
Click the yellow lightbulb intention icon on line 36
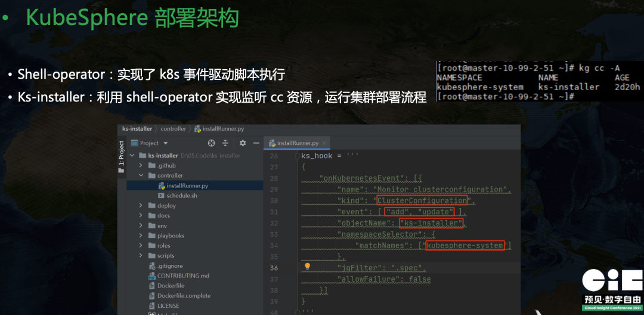coord(307,267)
